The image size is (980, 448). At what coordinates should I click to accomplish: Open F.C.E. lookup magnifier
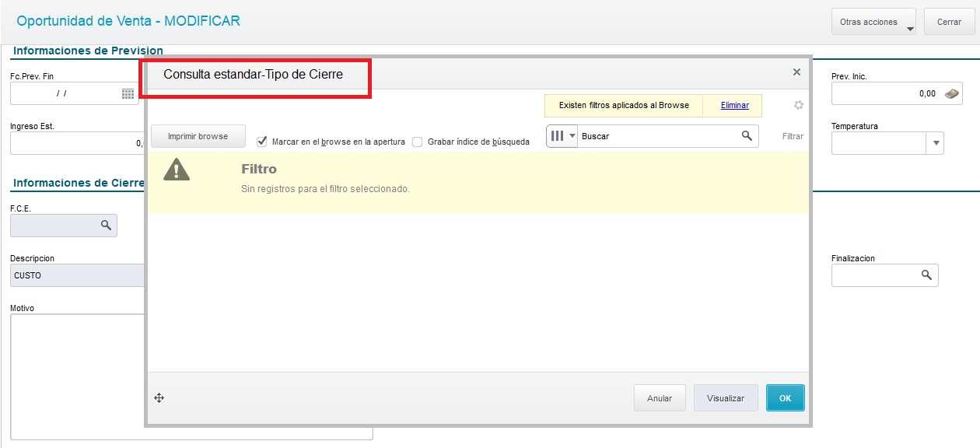point(106,225)
